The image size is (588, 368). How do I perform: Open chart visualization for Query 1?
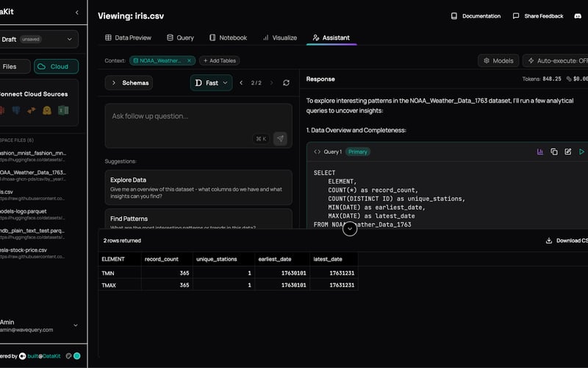point(540,152)
